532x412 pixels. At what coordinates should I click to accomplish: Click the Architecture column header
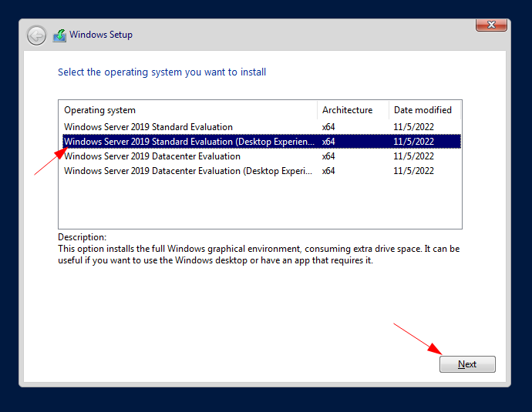tap(353, 110)
